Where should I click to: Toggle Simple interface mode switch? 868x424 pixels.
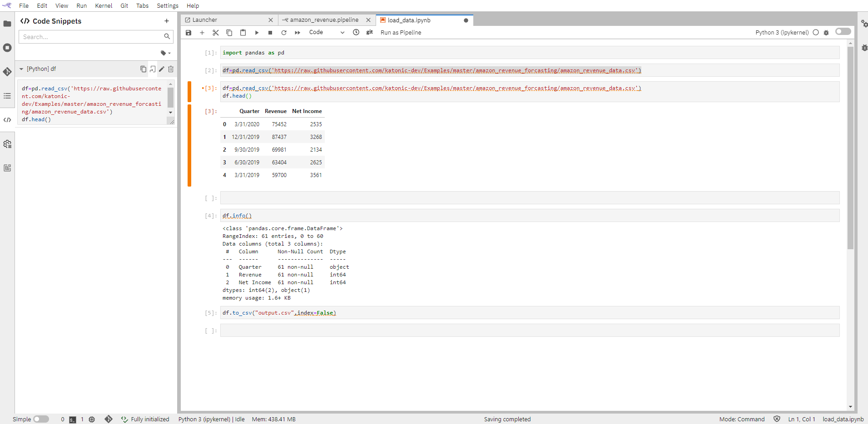[41, 419]
